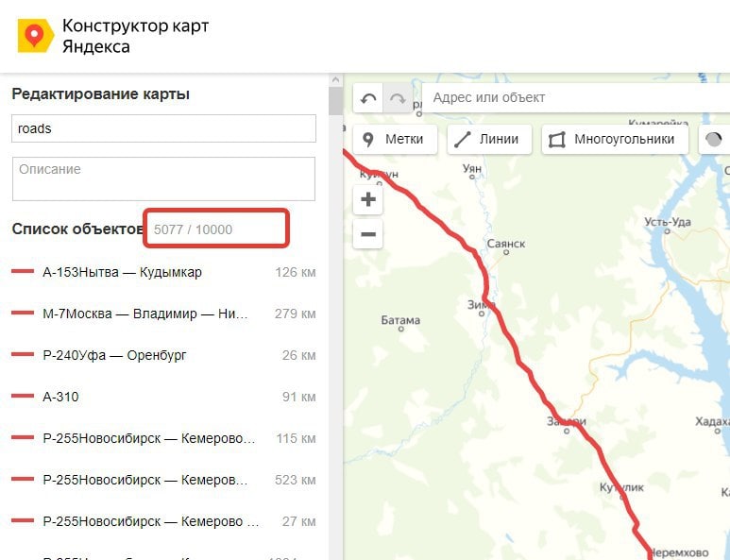Click the Саянск city label on map

point(506,244)
